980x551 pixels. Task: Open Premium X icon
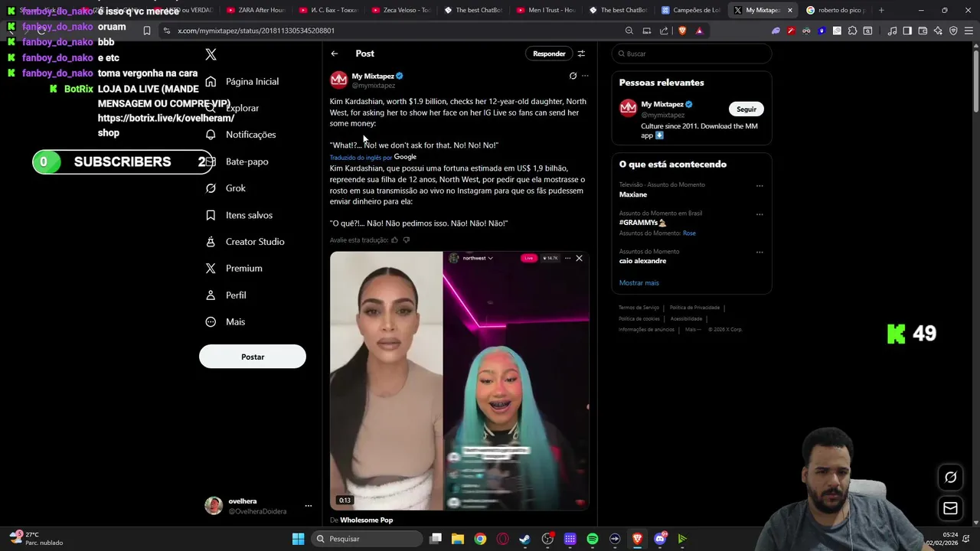[x=211, y=268]
